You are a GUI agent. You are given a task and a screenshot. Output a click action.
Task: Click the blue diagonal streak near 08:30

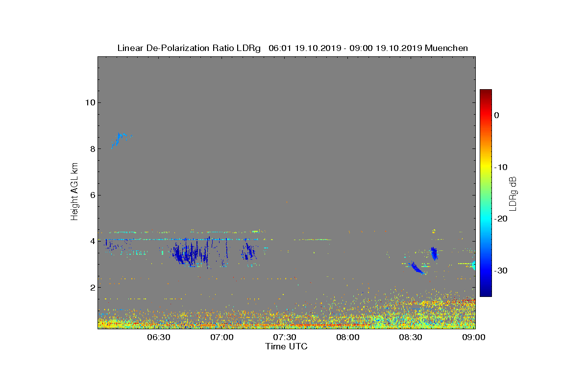(416, 268)
